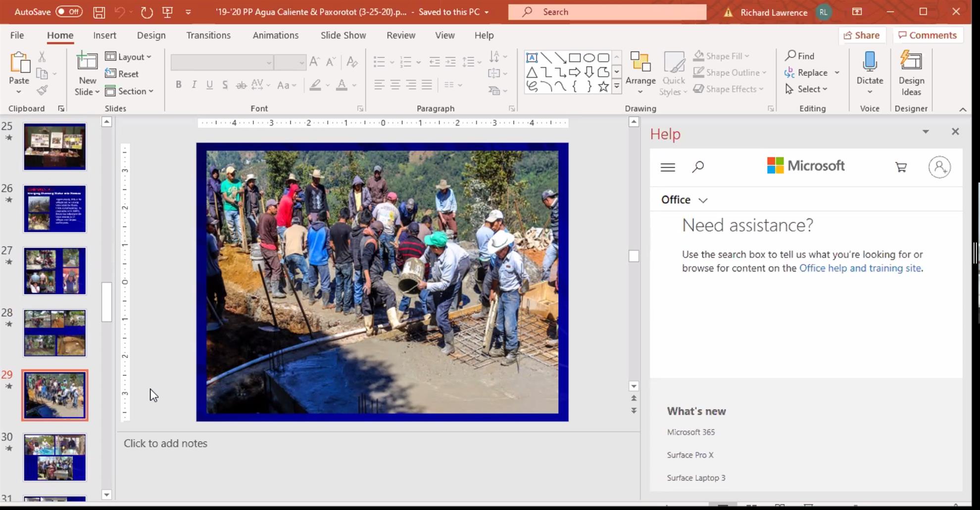
Task: Toggle the AutoSave switch
Action: coord(69,12)
